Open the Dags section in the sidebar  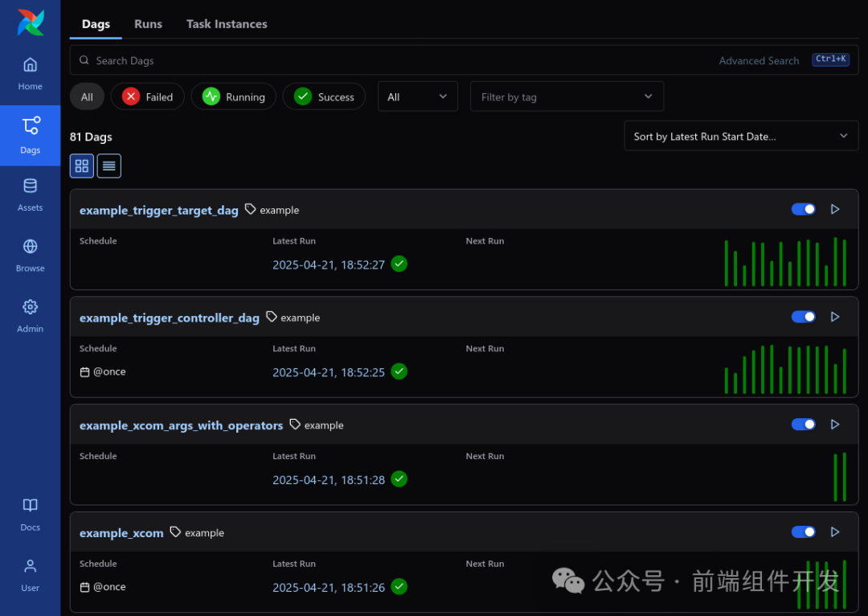tap(30, 135)
